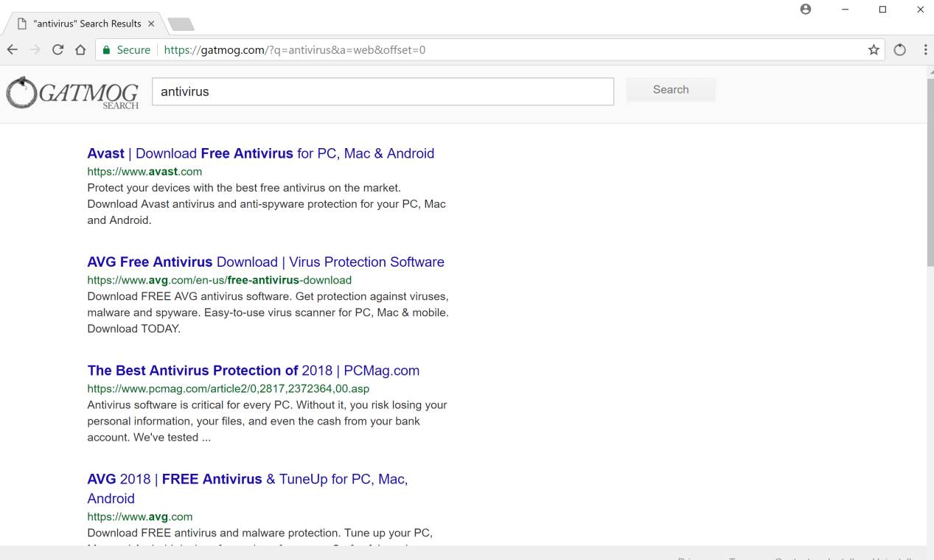This screenshot has height=560, width=934.
Task: Click the Avast result description text
Action: [x=267, y=203]
